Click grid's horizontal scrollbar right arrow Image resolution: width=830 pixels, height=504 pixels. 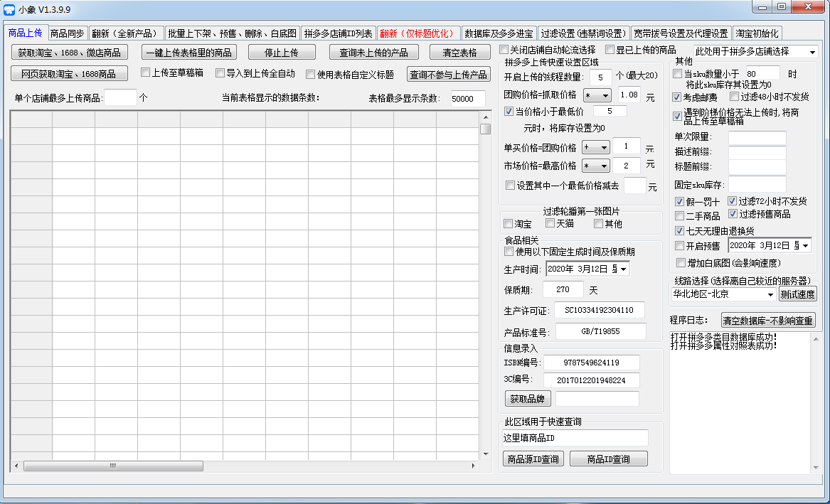pyautogui.click(x=473, y=466)
